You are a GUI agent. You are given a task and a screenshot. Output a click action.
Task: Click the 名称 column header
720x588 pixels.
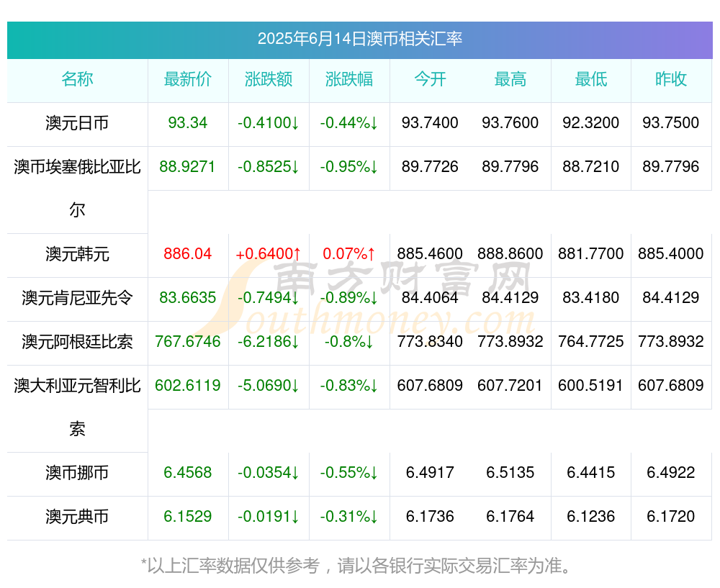[77, 79]
